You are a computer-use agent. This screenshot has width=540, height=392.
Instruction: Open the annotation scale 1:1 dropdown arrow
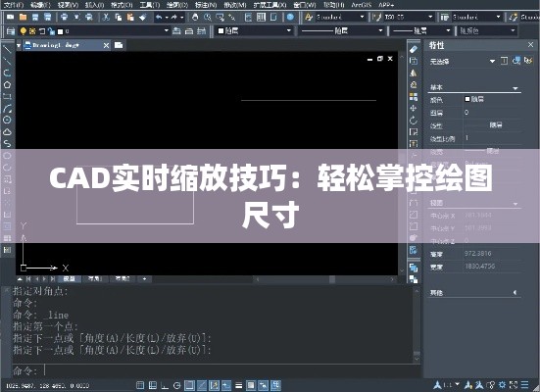458,384
